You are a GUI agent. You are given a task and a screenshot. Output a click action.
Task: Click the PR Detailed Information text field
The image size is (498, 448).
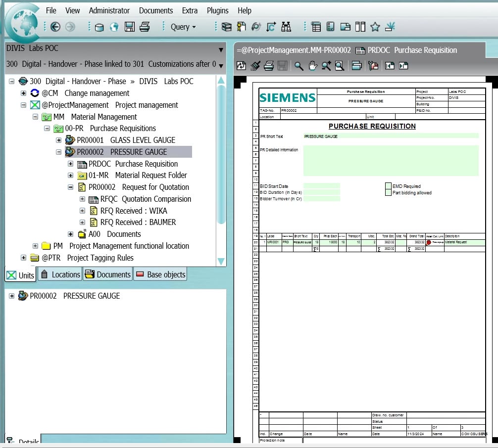coord(391,161)
